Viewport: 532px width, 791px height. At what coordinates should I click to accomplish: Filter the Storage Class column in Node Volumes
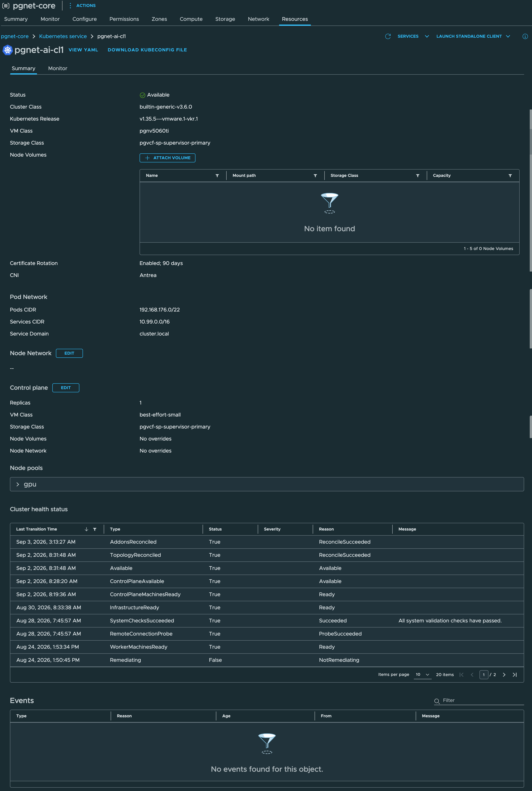[x=418, y=176]
